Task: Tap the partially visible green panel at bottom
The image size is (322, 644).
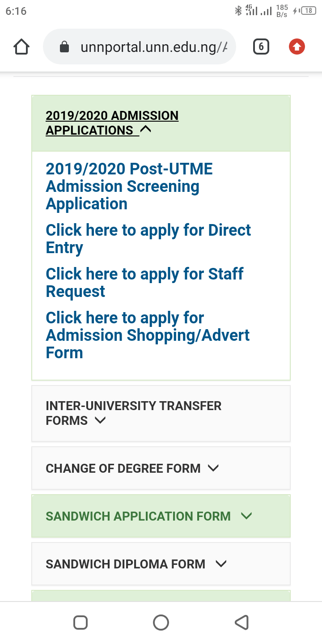Action: click(x=161, y=596)
